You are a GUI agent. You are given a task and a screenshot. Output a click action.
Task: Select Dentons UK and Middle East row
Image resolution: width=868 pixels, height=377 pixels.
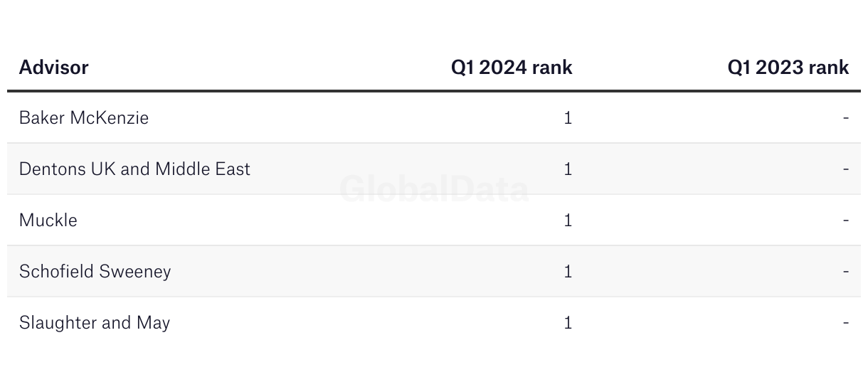(x=434, y=169)
